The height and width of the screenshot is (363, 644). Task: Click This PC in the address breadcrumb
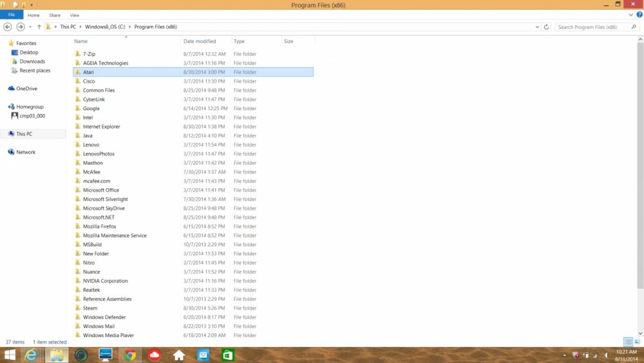click(68, 26)
